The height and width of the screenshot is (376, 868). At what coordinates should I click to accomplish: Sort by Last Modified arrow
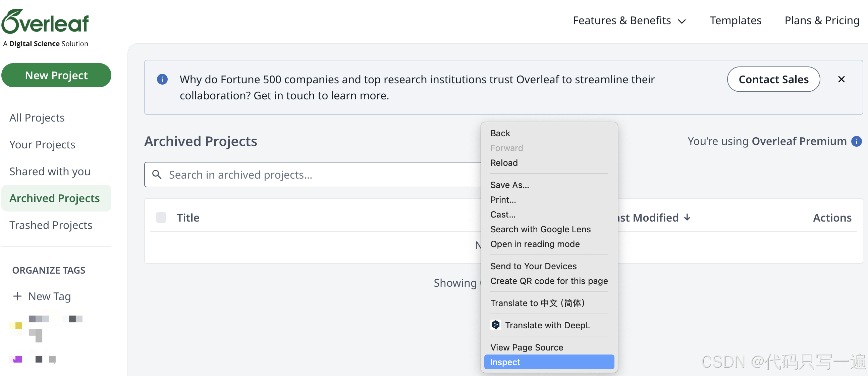click(x=687, y=218)
